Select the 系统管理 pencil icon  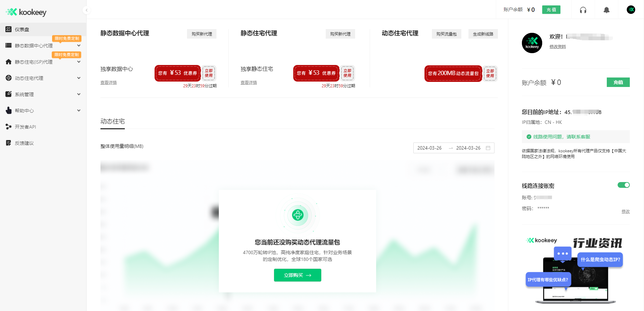click(8, 94)
